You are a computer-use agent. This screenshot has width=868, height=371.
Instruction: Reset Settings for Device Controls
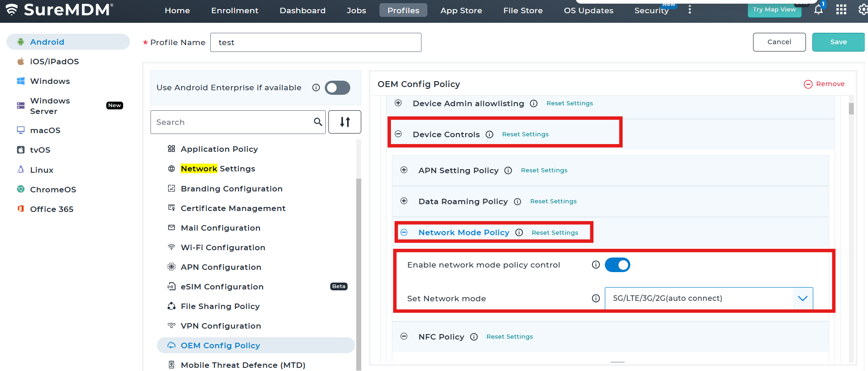pyautogui.click(x=525, y=134)
